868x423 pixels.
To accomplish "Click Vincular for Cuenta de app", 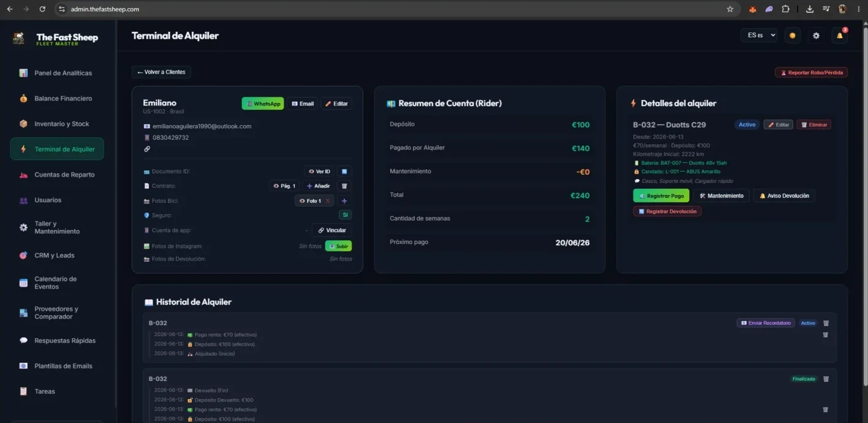I will coord(332,231).
